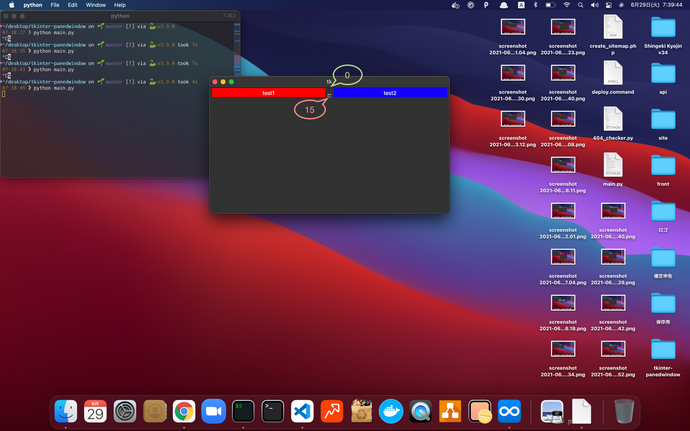Click the battery status icon
Image resolution: width=690 pixels, height=431 pixels.
click(551, 5)
